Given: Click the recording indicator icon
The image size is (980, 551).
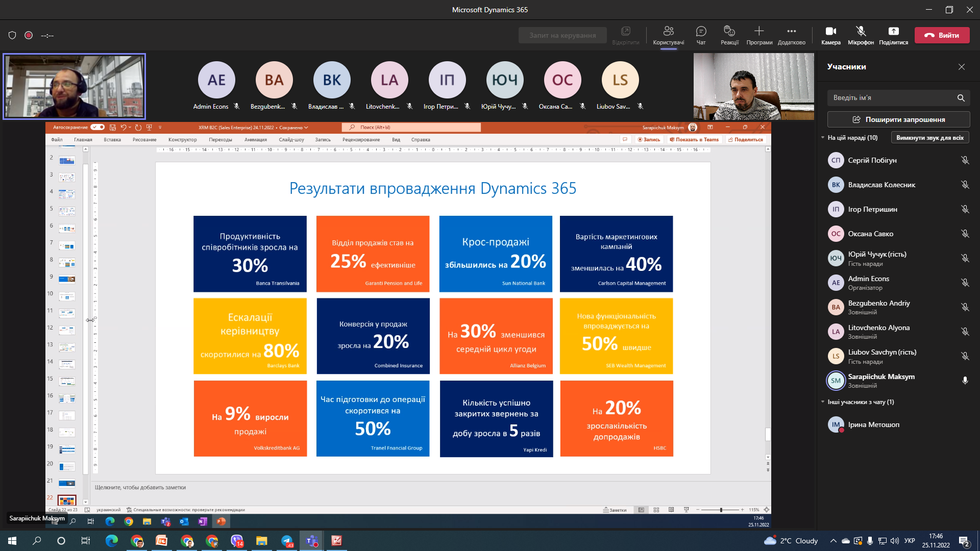Looking at the screenshot, I should click(29, 35).
